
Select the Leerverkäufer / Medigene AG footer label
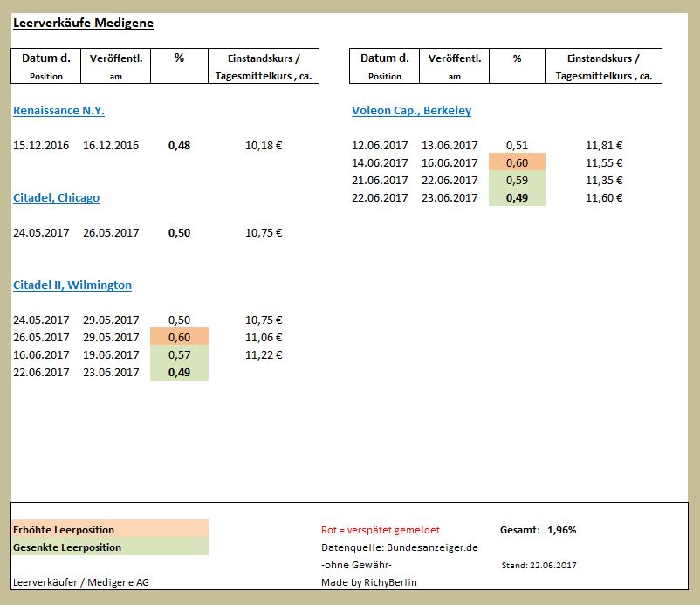(79, 582)
